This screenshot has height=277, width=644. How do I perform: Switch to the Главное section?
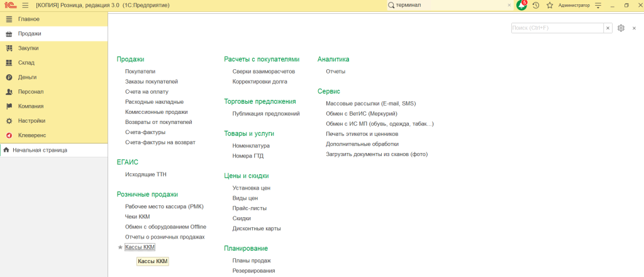(x=54, y=19)
